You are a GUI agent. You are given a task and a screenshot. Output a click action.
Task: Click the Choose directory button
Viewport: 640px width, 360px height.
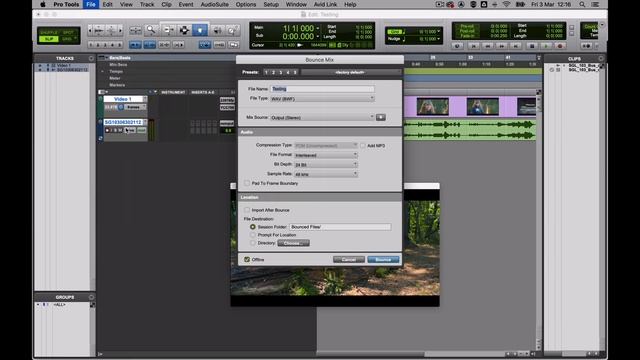(293, 243)
